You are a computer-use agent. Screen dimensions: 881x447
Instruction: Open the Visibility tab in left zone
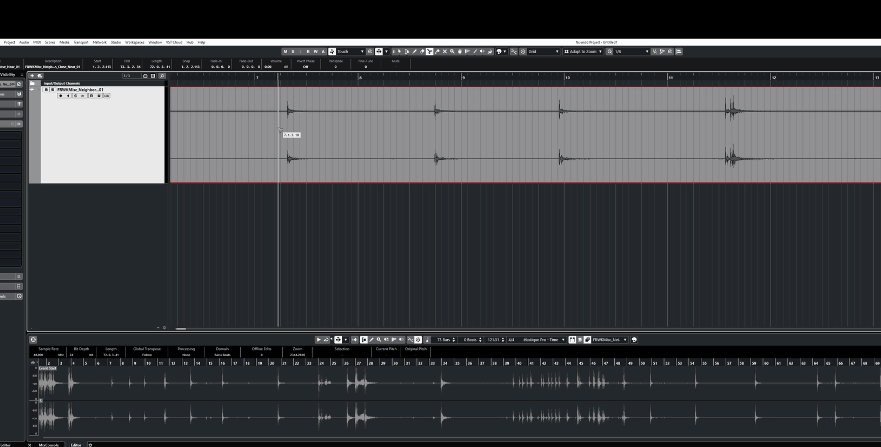(8, 75)
